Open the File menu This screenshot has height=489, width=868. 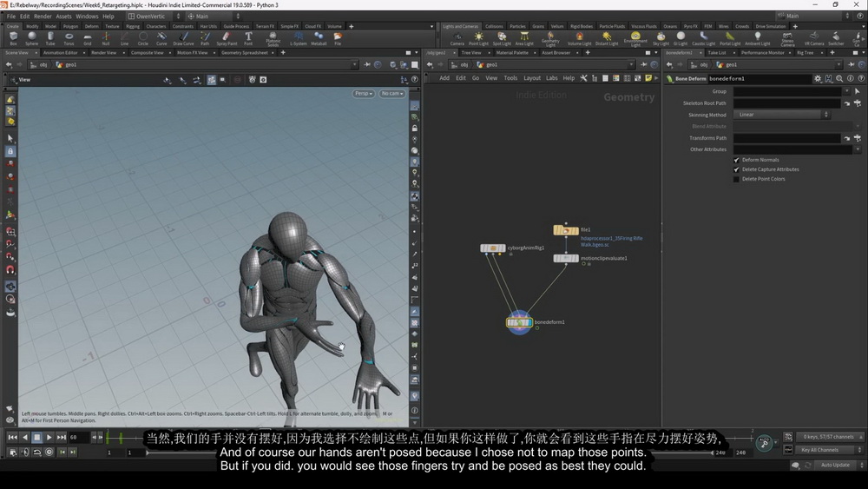pyautogui.click(x=11, y=16)
